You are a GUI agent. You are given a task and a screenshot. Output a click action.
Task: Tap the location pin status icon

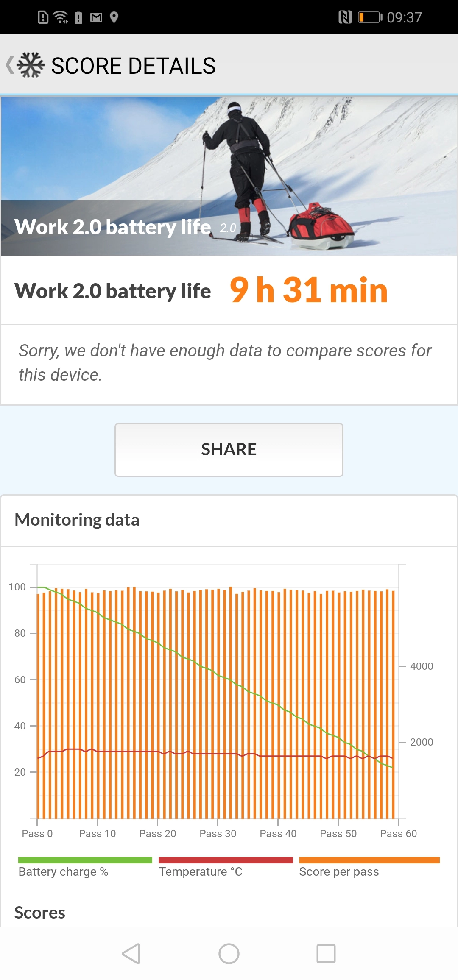pyautogui.click(x=114, y=17)
